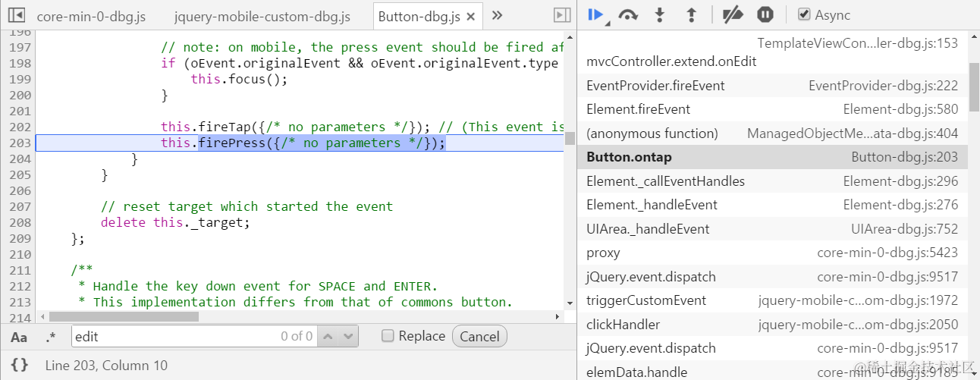The height and width of the screenshot is (380, 980).
Task: Toggle match case Aa option
Action: [x=19, y=337]
